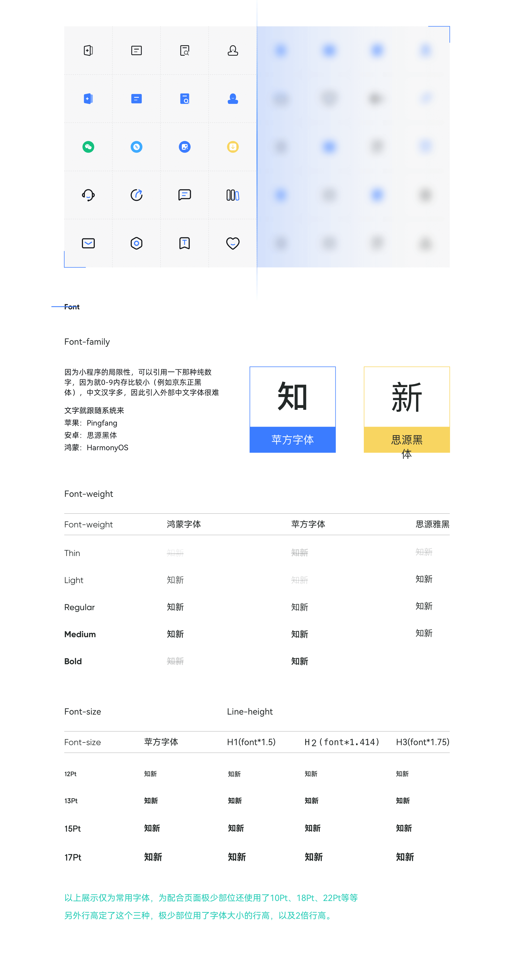Click the bookshelf library icon
Screen dimensions: 514x980
coord(233,195)
